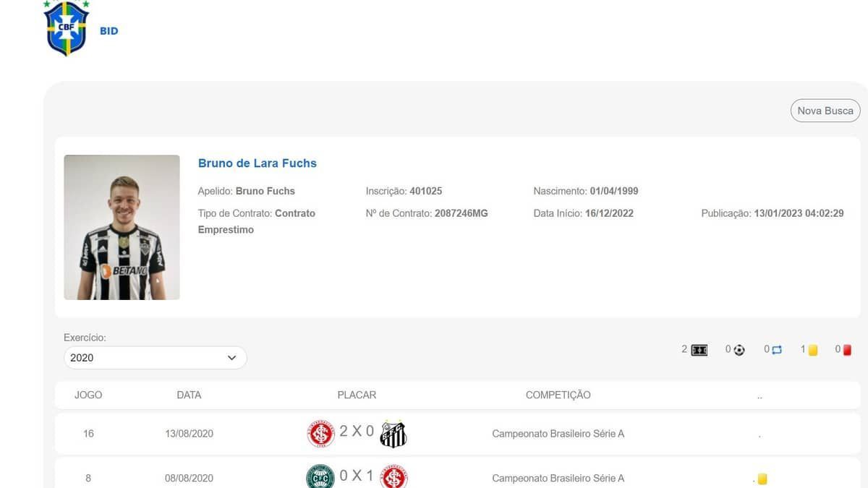Click date 08/08/2020
This screenshot has width=868, height=488.
click(x=190, y=478)
